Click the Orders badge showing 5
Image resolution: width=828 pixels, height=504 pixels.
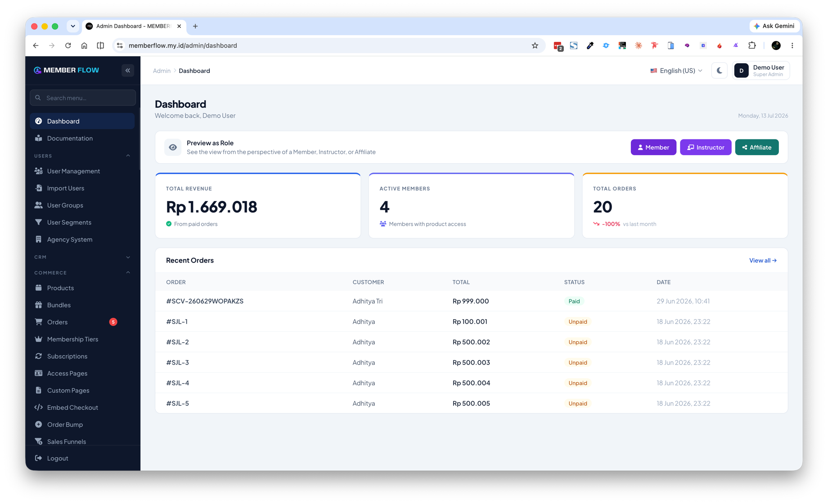click(x=113, y=322)
